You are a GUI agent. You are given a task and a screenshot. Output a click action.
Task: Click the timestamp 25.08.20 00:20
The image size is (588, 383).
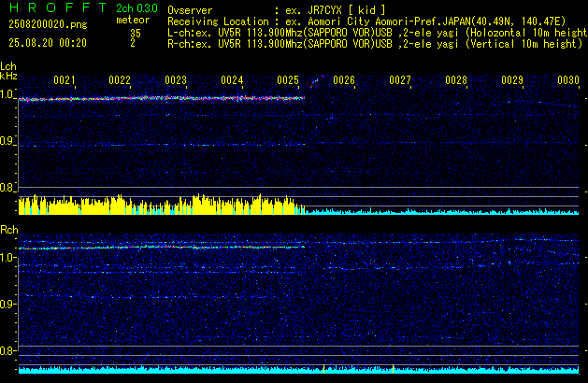tap(48, 43)
